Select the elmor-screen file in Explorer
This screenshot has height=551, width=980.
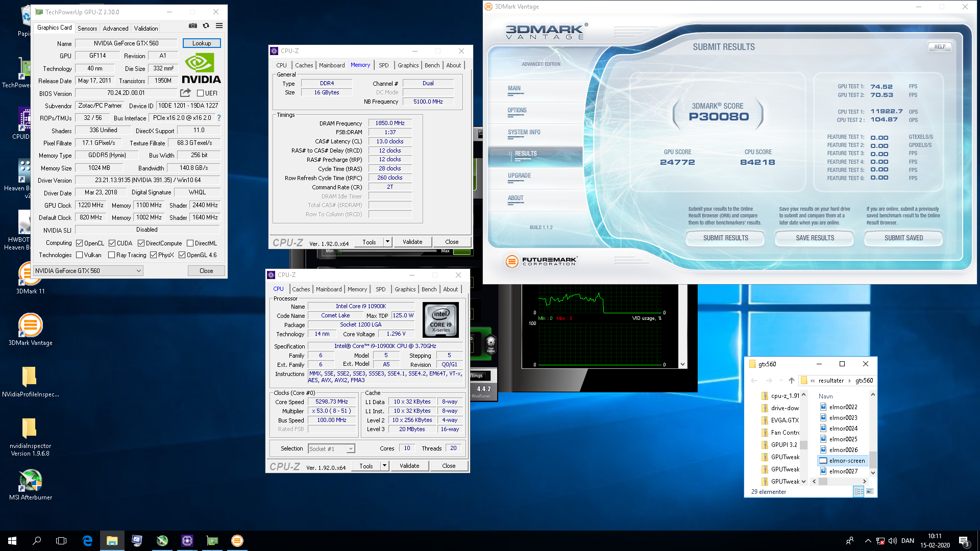[843, 461]
